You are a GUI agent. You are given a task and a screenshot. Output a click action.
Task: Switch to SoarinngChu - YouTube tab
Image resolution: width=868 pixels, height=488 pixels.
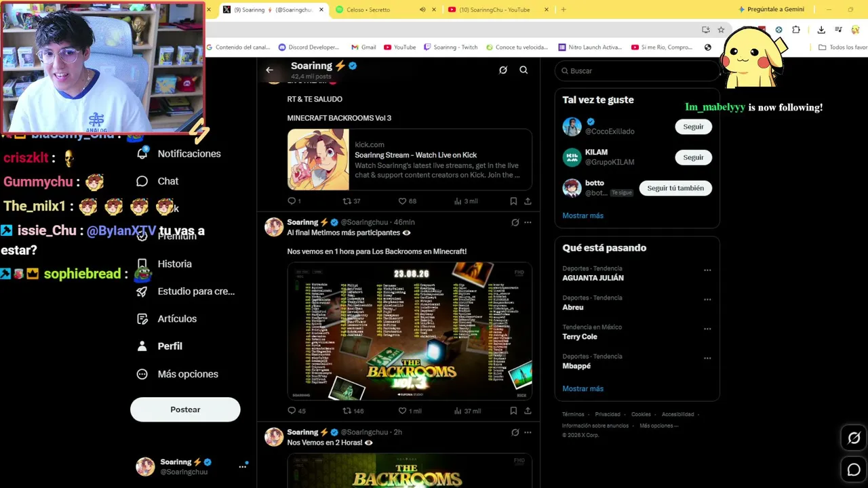tap(497, 9)
